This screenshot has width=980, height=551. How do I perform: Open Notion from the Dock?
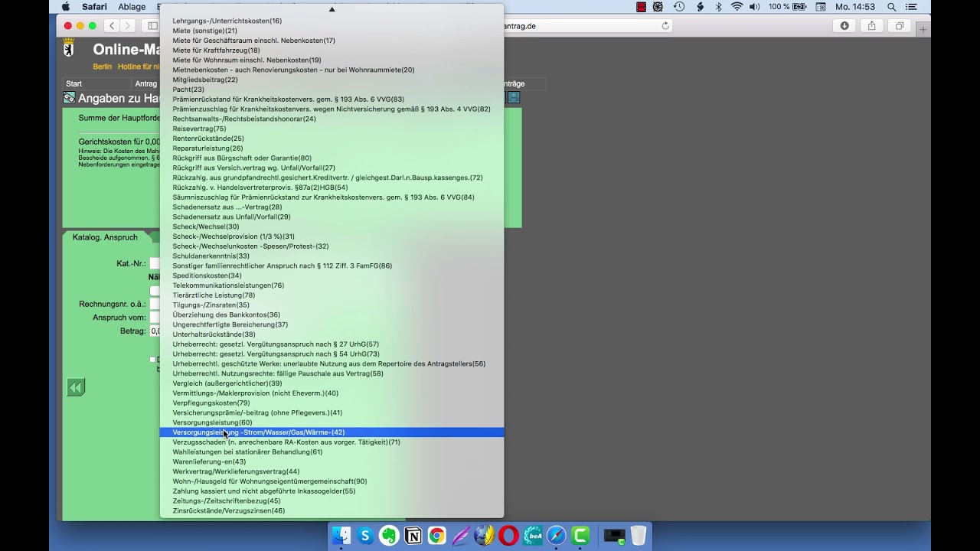(413, 536)
